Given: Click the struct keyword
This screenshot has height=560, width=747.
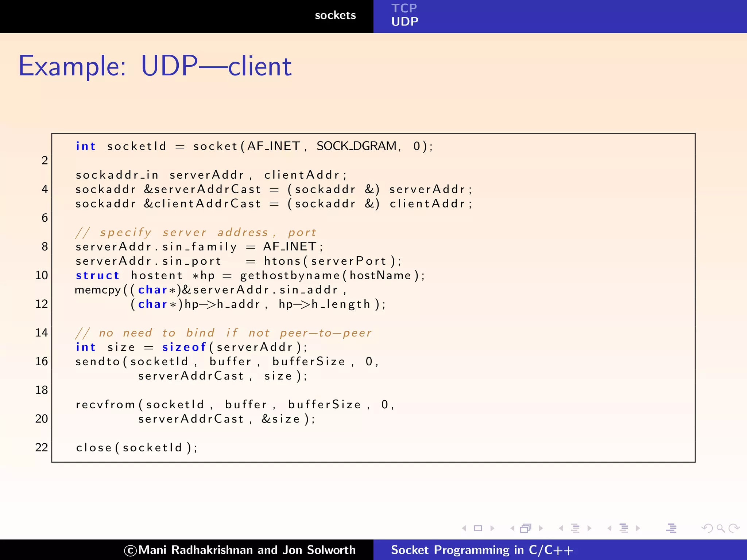Looking at the screenshot, I should 97,275.
